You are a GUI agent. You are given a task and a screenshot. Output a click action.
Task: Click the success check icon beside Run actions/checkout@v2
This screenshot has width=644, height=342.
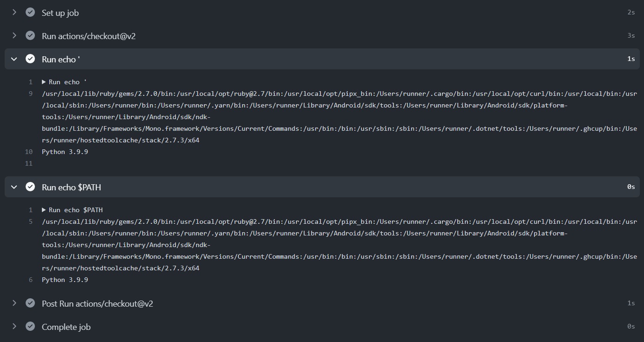point(30,36)
